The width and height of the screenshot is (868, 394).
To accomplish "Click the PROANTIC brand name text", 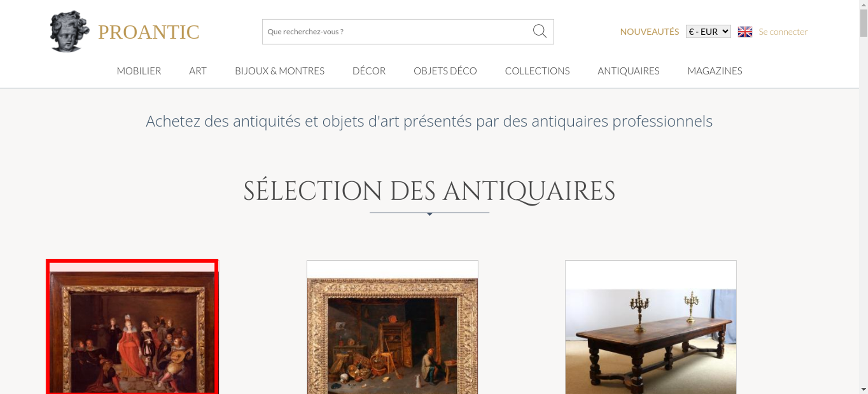I will click(148, 32).
